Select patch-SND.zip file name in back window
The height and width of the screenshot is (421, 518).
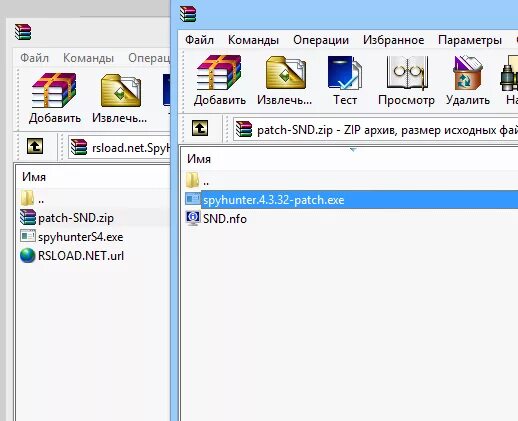coord(76,218)
